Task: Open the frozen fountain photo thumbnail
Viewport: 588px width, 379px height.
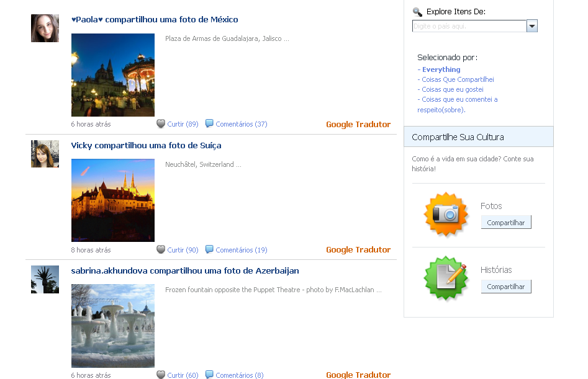Action: (x=113, y=326)
